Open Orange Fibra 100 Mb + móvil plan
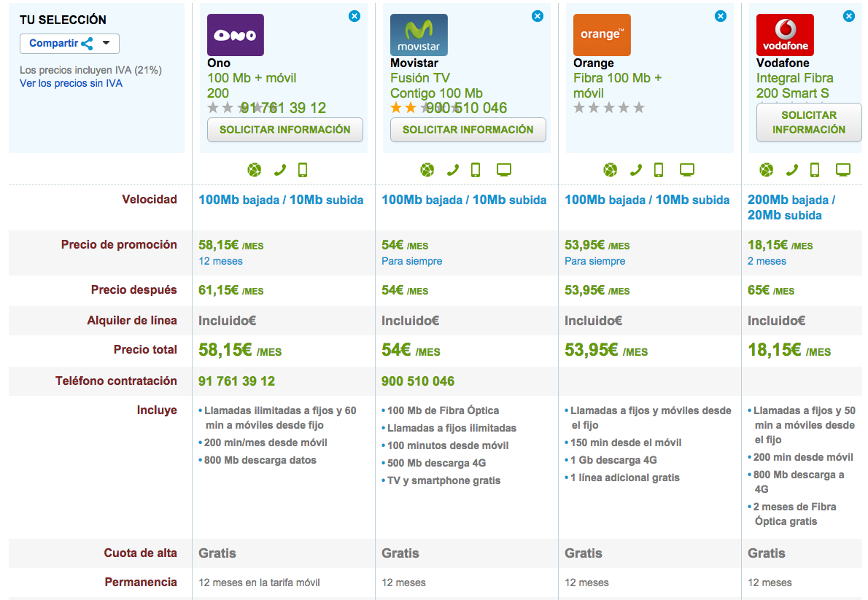This screenshot has width=868, height=600. [617, 85]
